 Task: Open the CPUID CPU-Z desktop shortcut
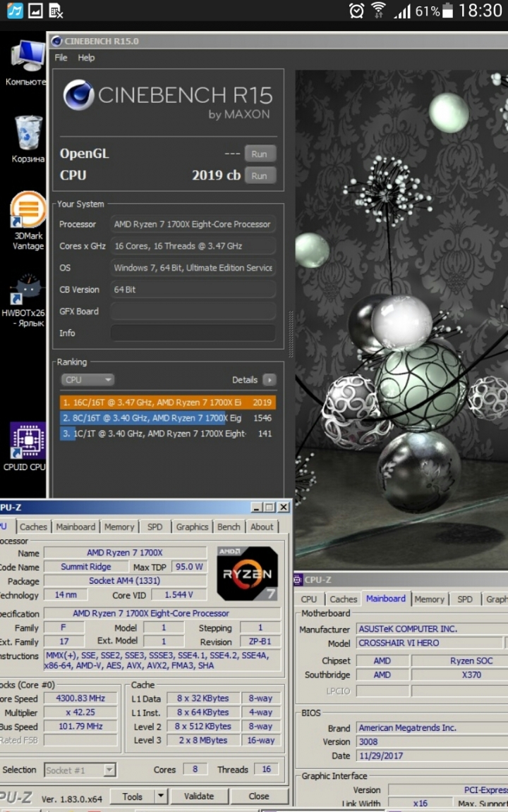point(27,442)
